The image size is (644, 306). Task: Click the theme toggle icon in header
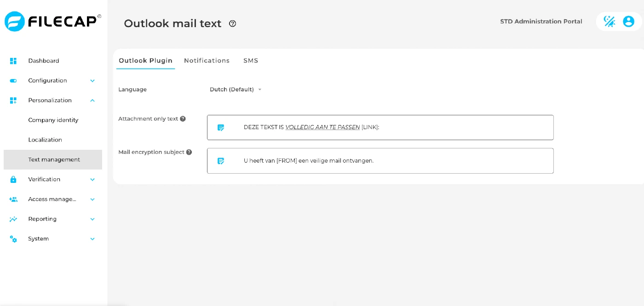tap(609, 21)
